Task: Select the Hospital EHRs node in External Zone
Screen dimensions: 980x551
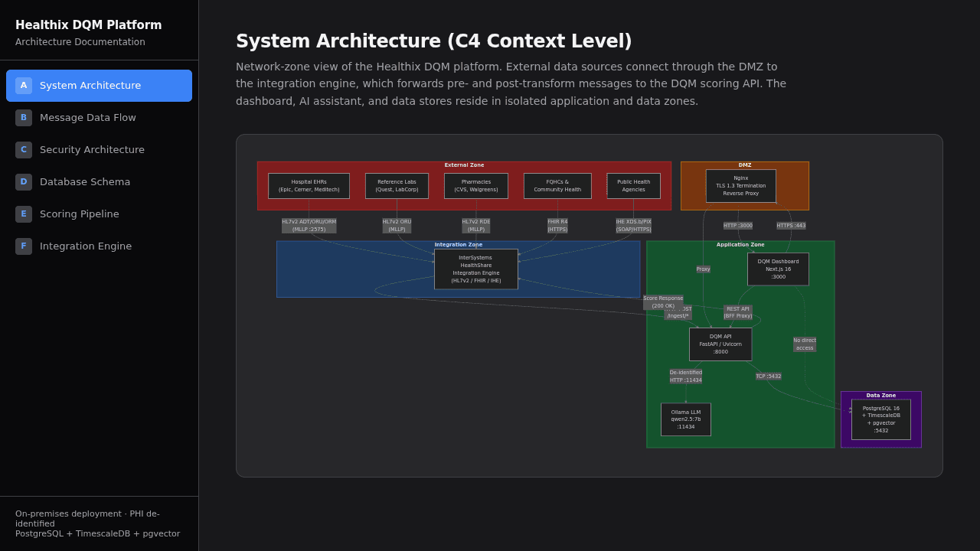Action: (x=309, y=185)
